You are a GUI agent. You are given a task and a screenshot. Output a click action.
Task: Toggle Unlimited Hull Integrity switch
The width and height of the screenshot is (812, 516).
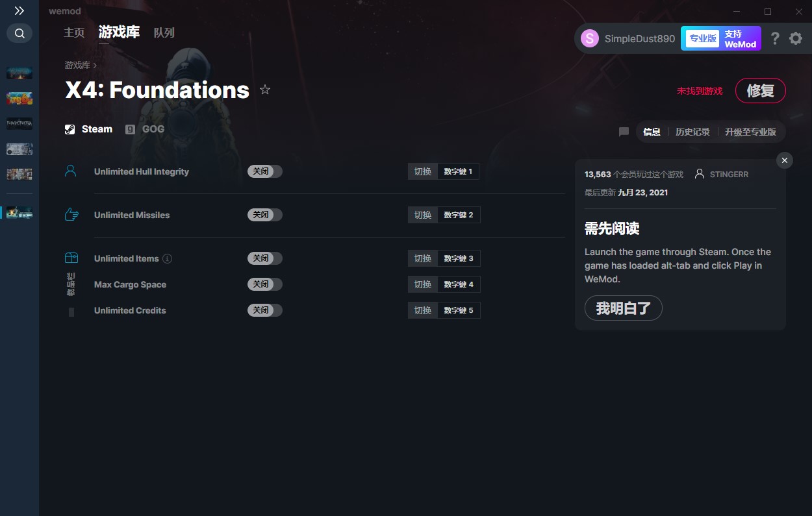point(265,171)
